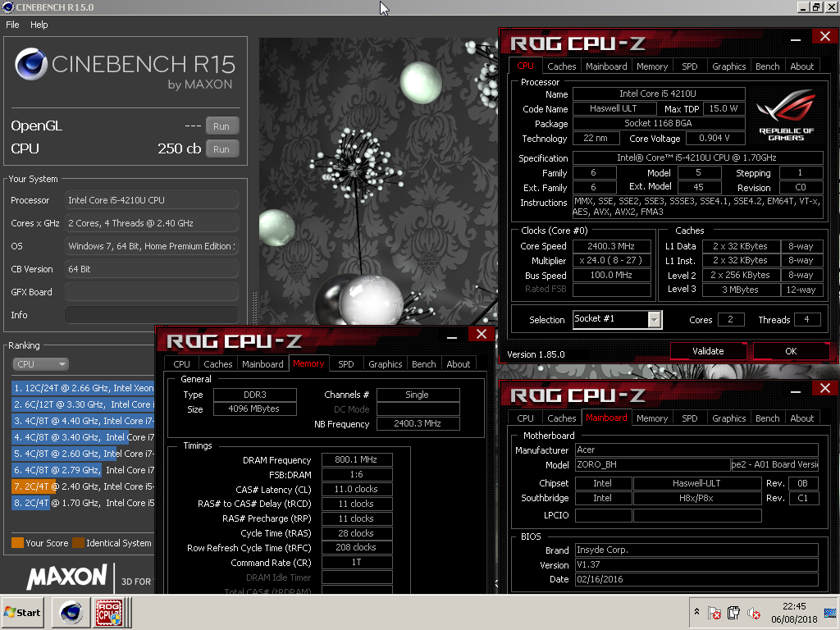Show hidden tray icons arrow
The width and height of the screenshot is (840, 630).
point(696,611)
